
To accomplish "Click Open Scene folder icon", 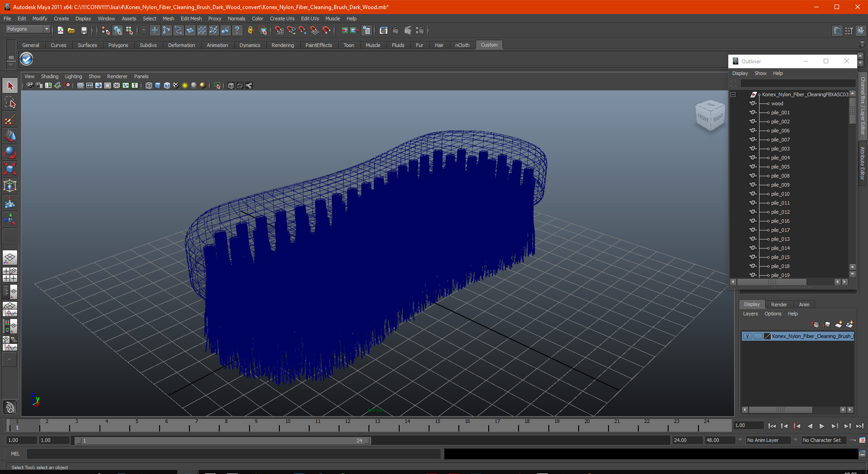I will [71, 30].
